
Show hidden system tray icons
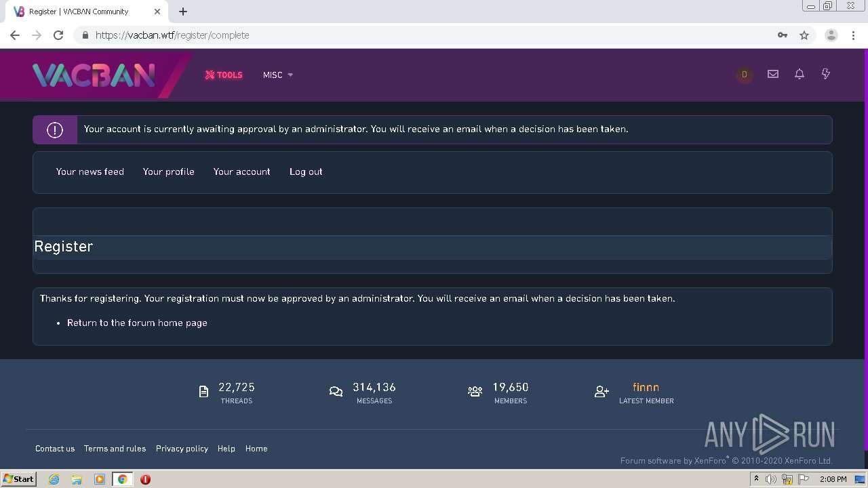pos(756,479)
